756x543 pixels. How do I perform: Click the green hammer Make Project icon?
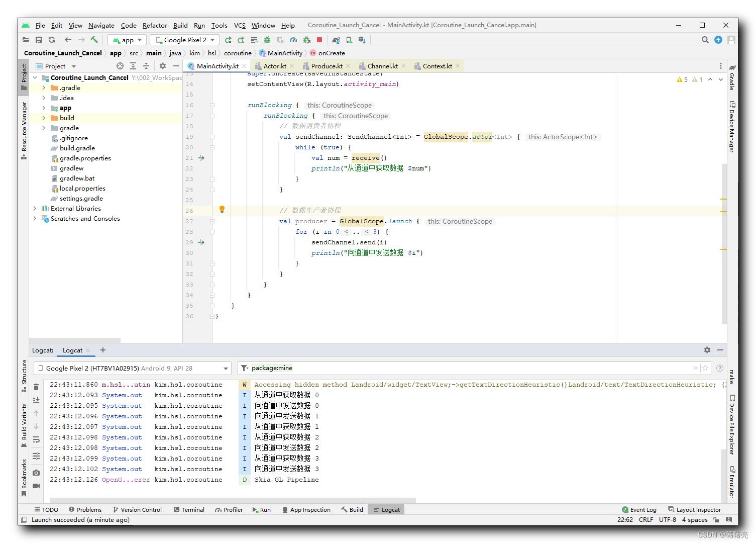coord(94,40)
